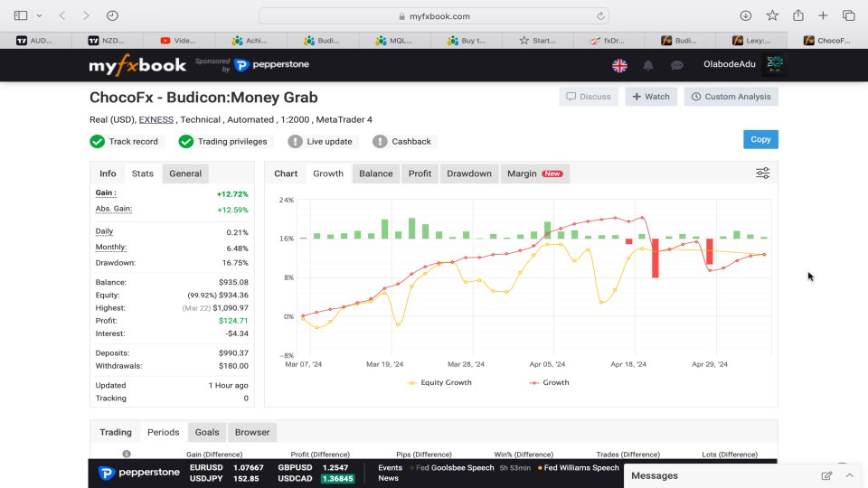Image resolution: width=868 pixels, height=488 pixels.
Task: Click the Abs. Gain: label
Action: (114, 209)
